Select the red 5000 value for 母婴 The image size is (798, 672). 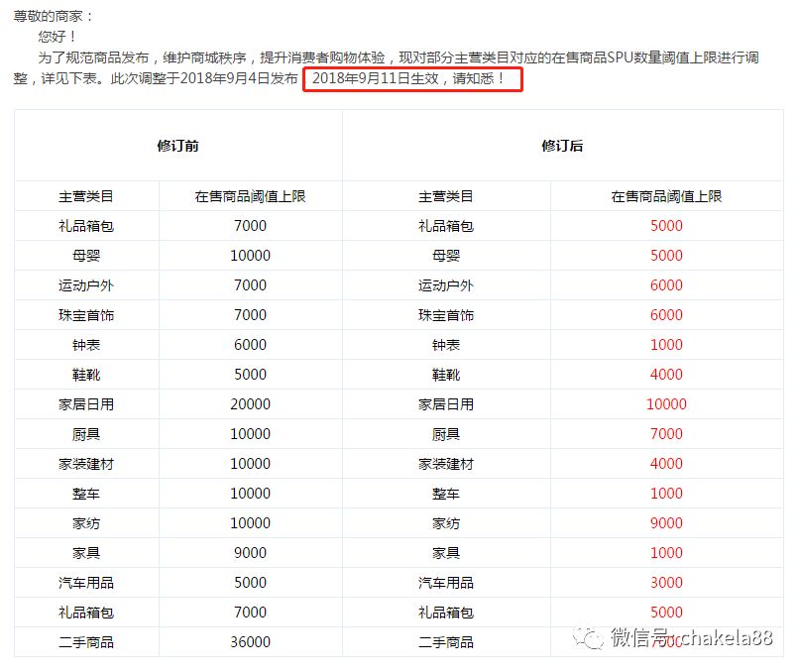coord(666,256)
